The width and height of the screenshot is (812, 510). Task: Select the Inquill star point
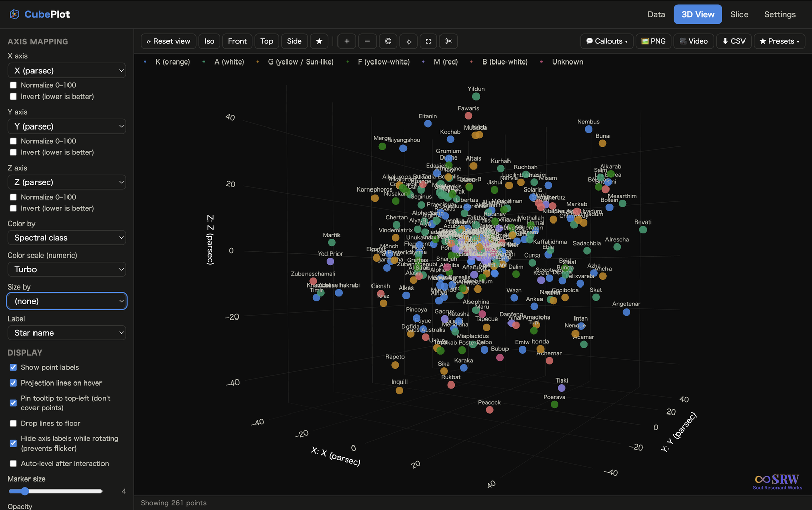click(x=399, y=390)
